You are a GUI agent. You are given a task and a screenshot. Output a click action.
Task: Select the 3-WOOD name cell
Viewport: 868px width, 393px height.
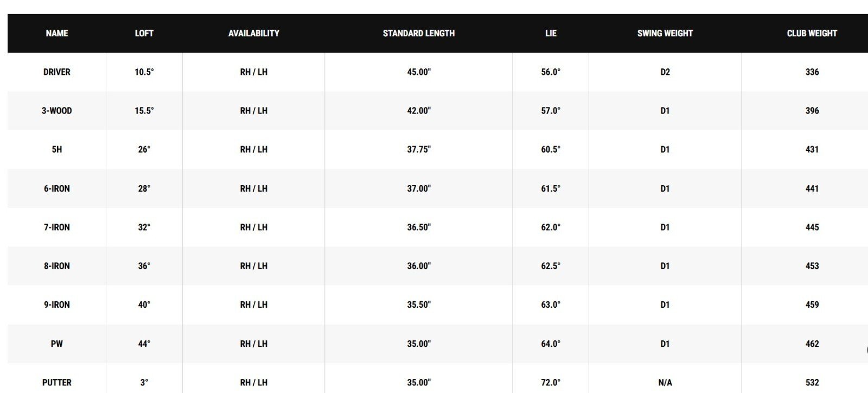click(57, 111)
